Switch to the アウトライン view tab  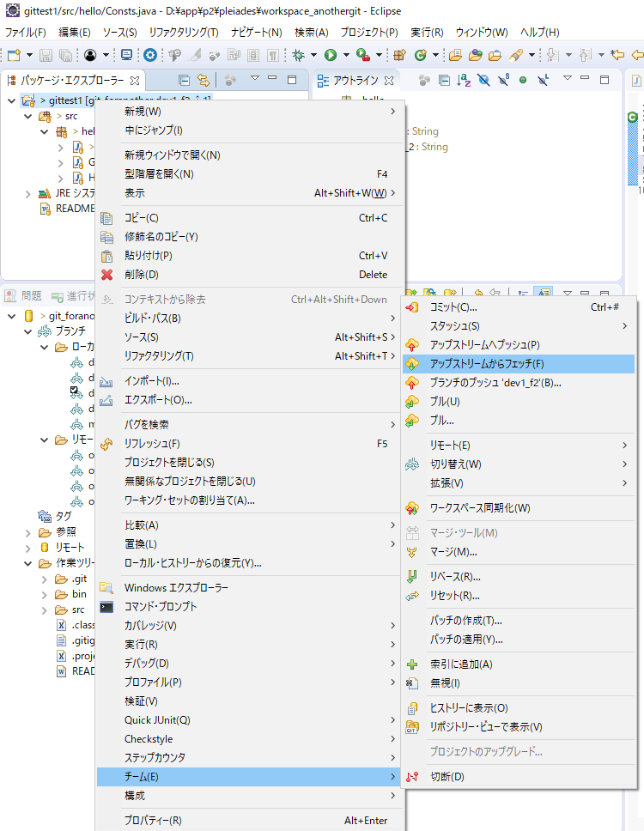click(355, 81)
